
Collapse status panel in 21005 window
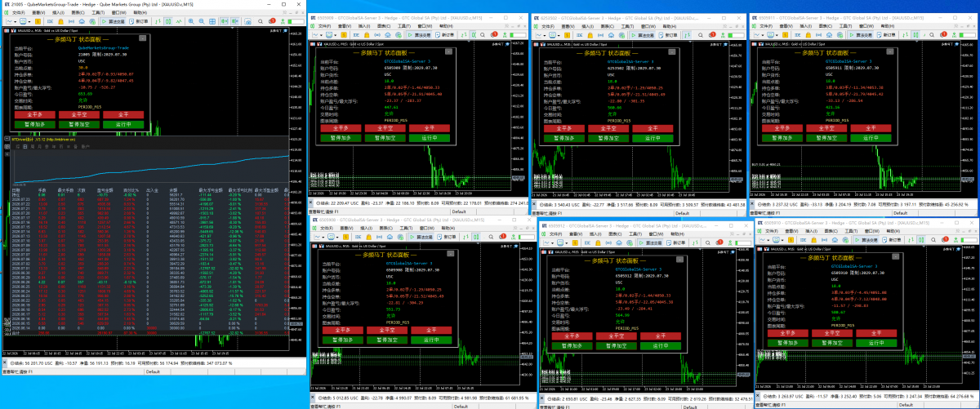143,38
